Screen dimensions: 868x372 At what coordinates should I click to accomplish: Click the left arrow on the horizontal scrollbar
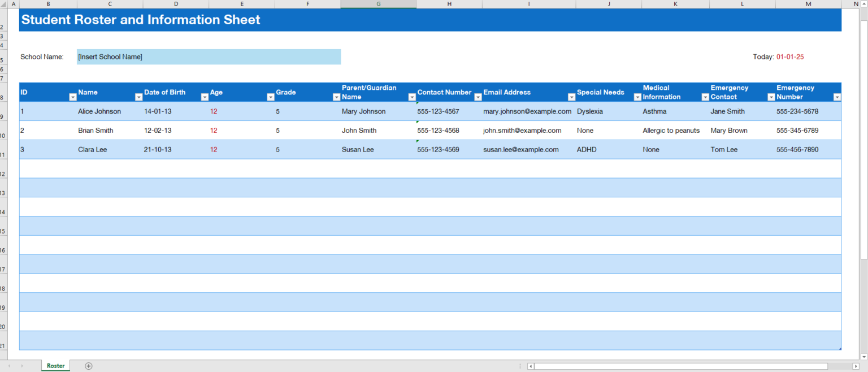[530, 366]
